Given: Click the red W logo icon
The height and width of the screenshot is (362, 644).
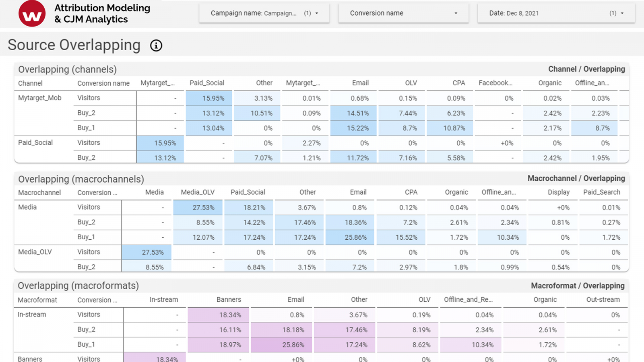Looking at the screenshot, I should (32, 14).
